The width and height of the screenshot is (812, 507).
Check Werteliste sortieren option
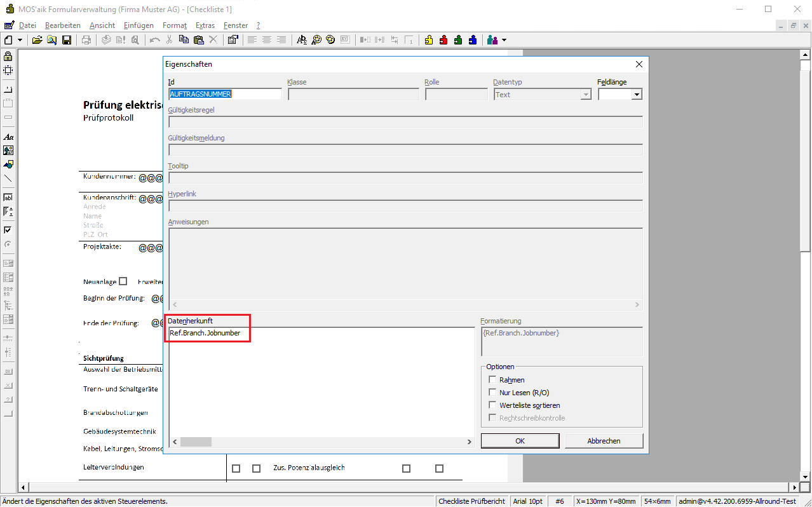[492, 405]
